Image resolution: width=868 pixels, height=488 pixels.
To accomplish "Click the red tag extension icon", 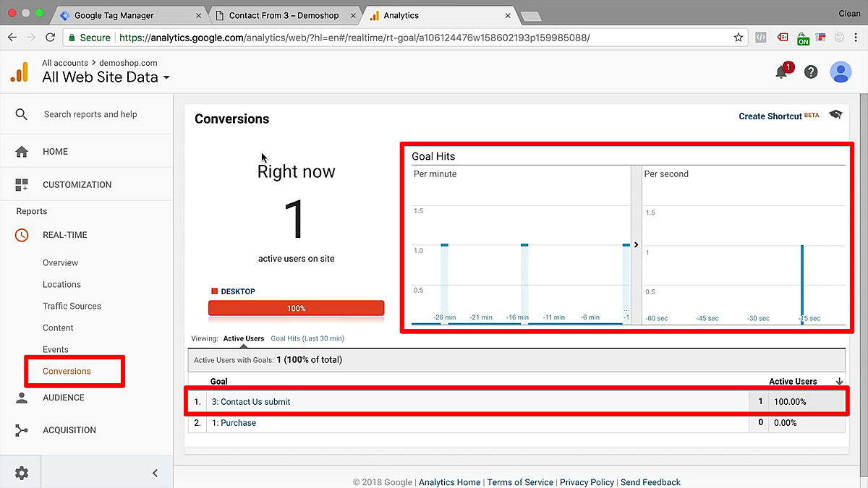I will tap(783, 38).
